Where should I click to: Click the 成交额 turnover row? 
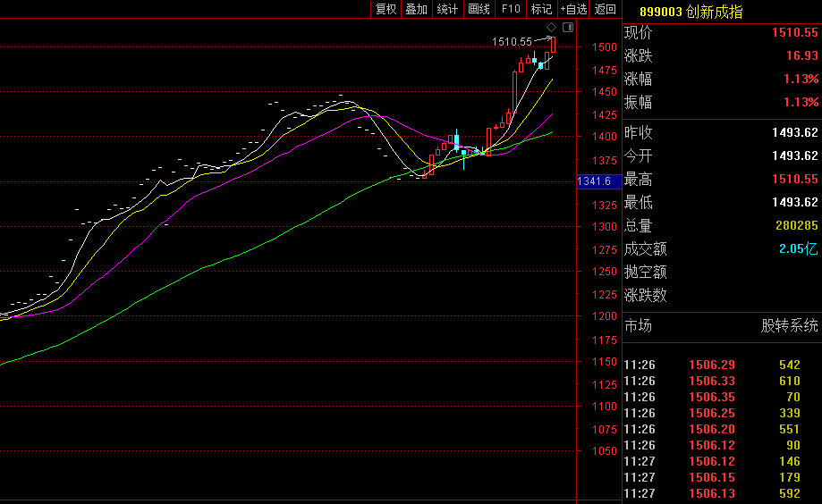pyautogui.click(x=720, y=249)
